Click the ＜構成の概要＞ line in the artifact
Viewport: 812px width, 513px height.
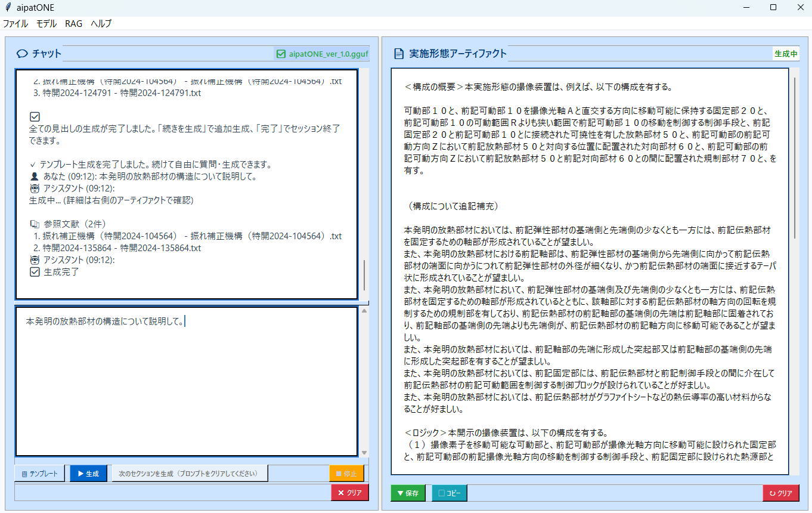pos(538,87)
